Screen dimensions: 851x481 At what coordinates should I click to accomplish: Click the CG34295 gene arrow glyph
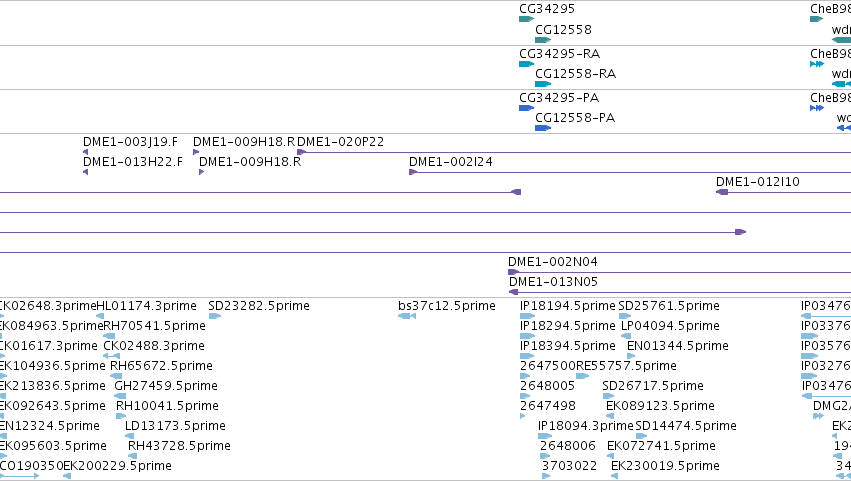coord(526,19)
